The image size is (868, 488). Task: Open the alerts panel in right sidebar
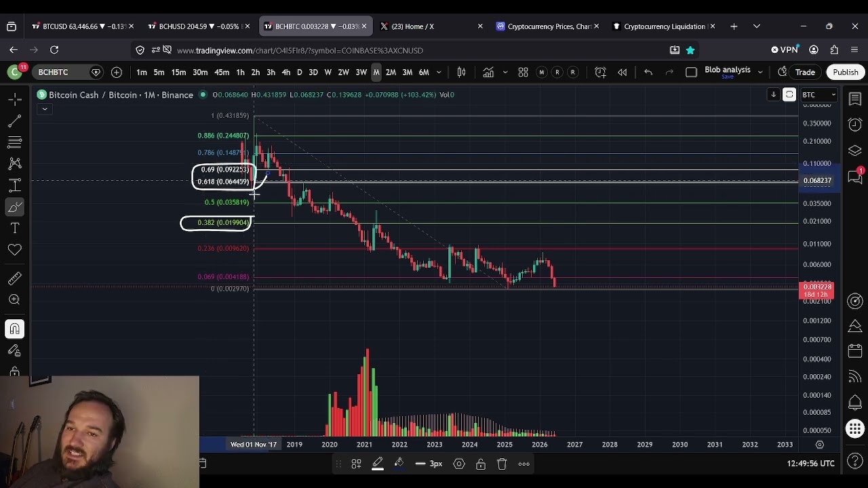pyautogui.click(x=854, y=125)
